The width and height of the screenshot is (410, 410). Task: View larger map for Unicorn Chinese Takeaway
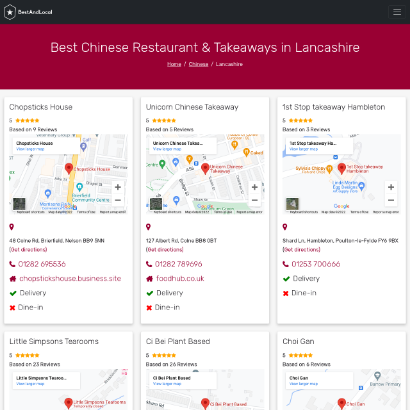167,149
